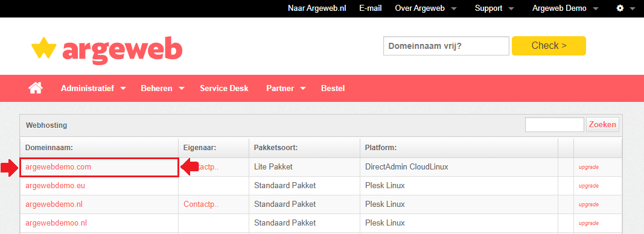Click the Zoeken button
Screen dimensions: 644x234
tap(602, 125)
